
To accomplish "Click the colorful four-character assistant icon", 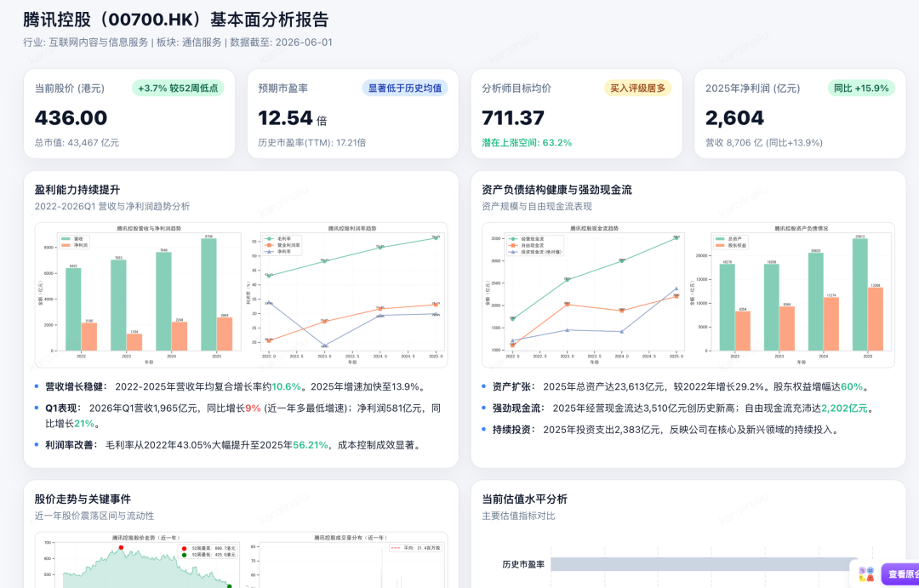I will 866,574.
